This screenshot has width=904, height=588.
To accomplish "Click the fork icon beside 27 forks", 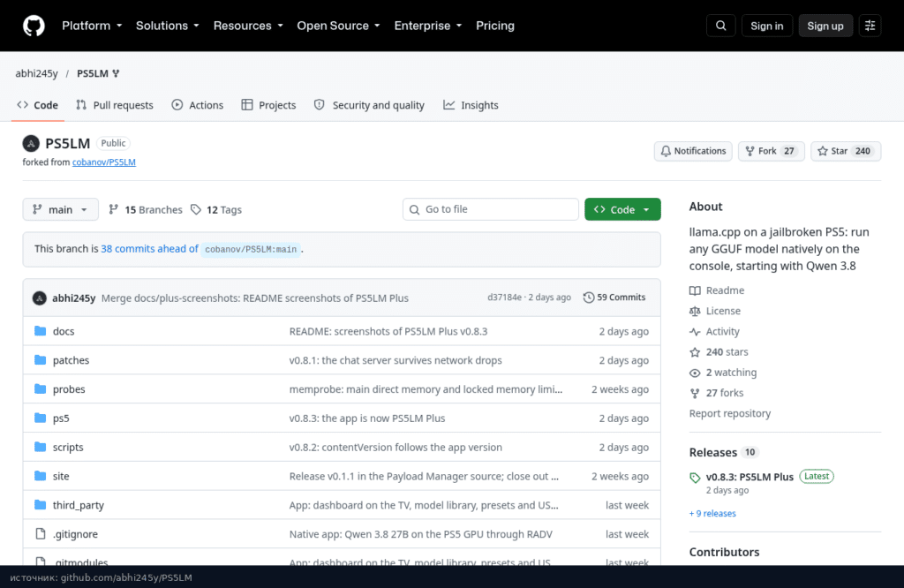I will click(x=695, y=393).
